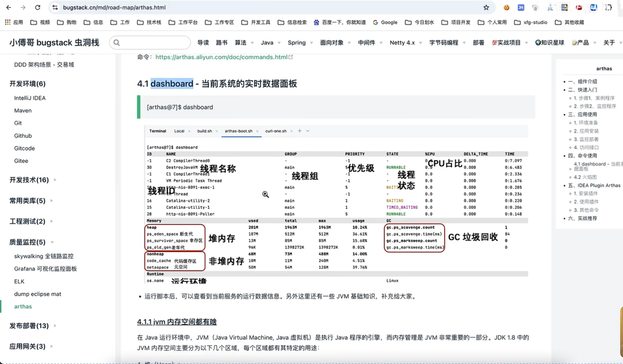Follow the arthas.aliyun.com commands link
Screen dimensions: 623x364
click(221, 57)
